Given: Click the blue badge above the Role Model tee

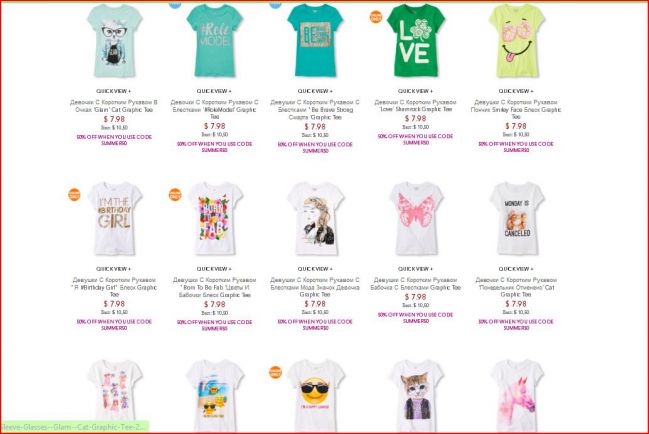Looking at the screenshot, I should click(x=175, y=5).
